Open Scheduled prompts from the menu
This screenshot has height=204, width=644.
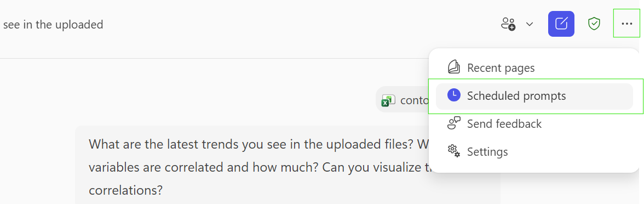[x=534, y=97]
